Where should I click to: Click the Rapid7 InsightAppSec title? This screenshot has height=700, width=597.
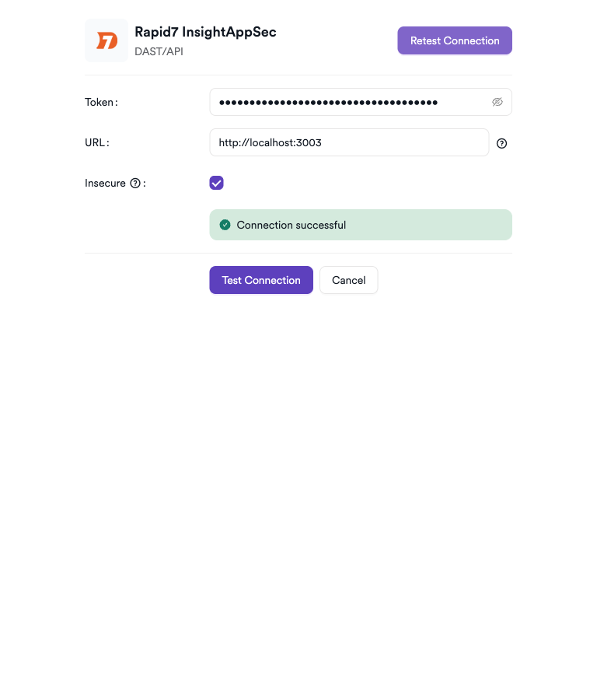[x=205, y=32]
